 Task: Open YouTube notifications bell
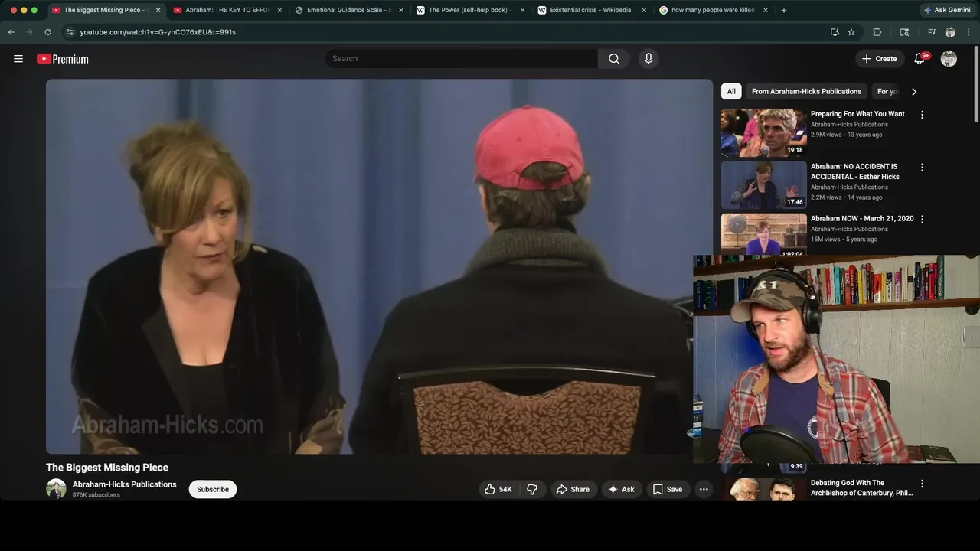(x=920, y=59)
